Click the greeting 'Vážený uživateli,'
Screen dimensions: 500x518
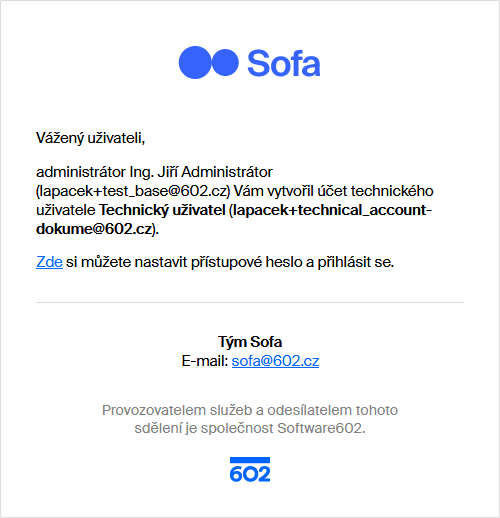(90, 138)
